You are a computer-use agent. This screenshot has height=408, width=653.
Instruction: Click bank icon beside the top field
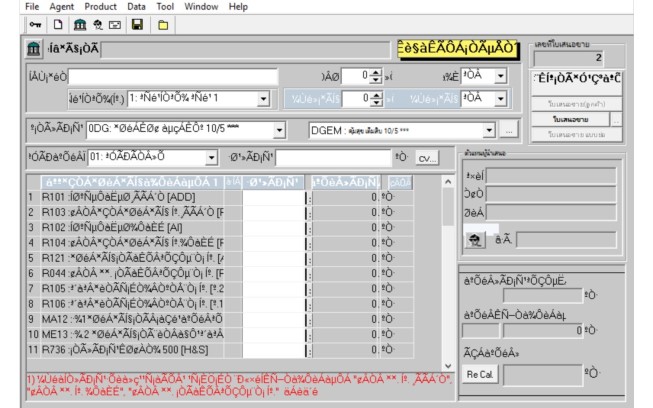point(33,49)
